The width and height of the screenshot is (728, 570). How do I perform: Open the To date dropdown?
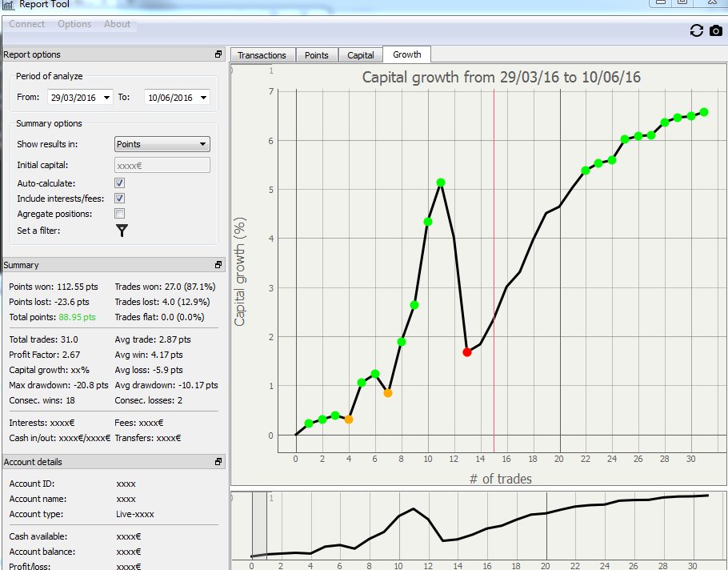tap(204, 98)
